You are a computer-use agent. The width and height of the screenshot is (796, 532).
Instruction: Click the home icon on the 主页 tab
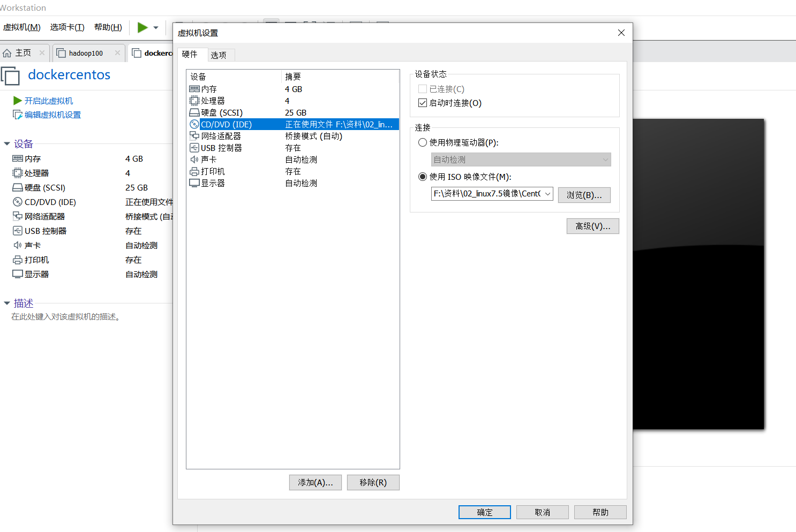click(7, 53)
